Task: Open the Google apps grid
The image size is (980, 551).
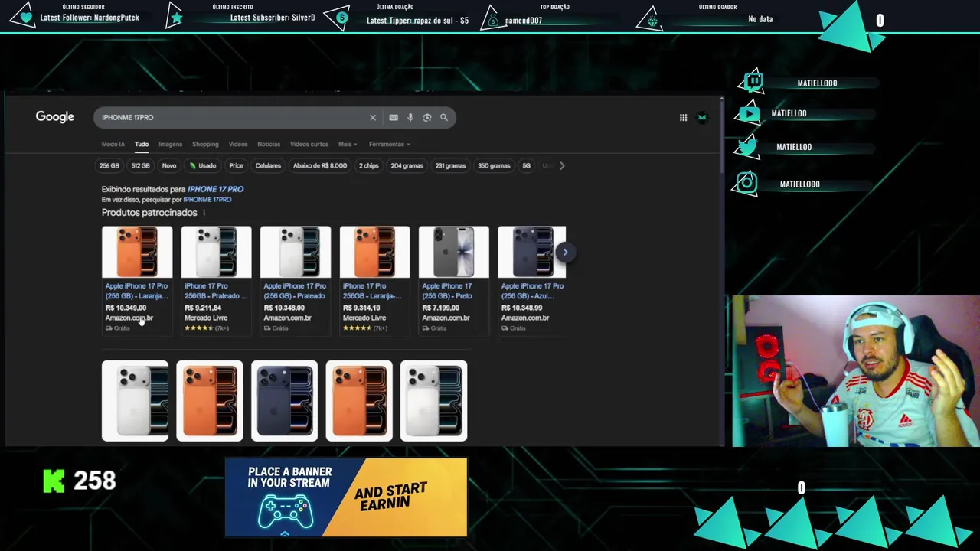Action: point(683,117)
